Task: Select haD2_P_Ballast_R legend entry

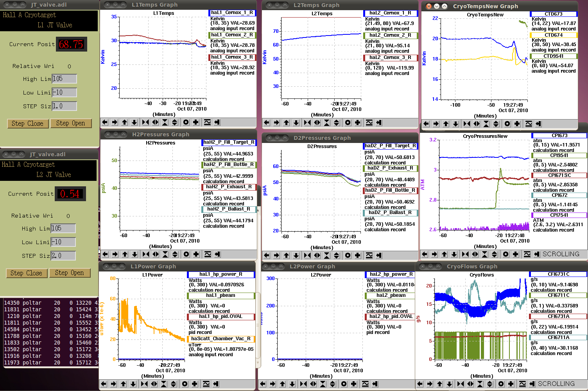Action: [x=390, y=213]
